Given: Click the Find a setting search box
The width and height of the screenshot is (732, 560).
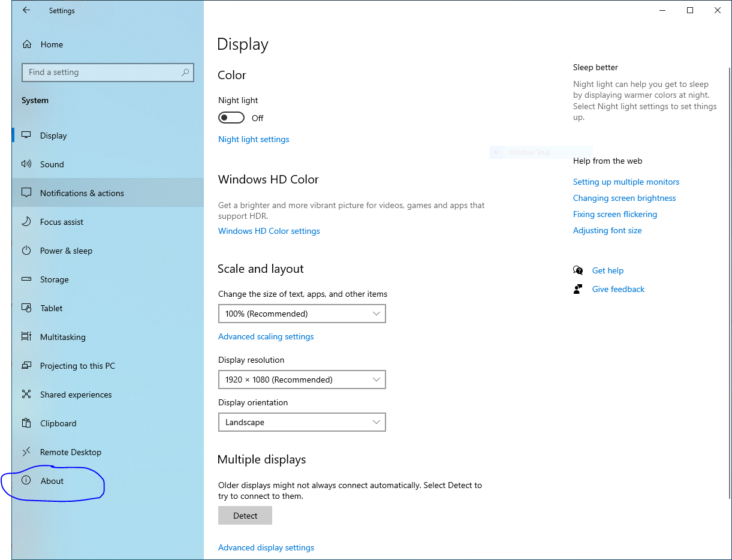Looking at the screenshot, I should point(108,72).
